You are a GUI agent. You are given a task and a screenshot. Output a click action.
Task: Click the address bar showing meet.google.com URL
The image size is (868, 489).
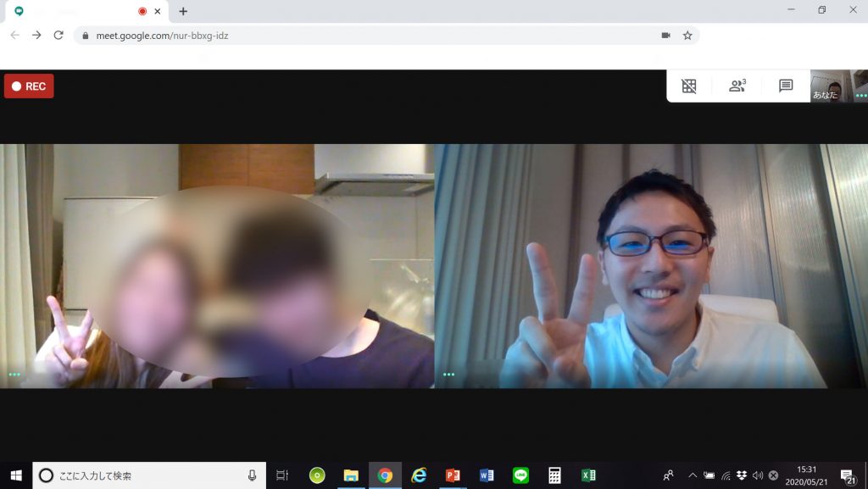pos(364,36)
